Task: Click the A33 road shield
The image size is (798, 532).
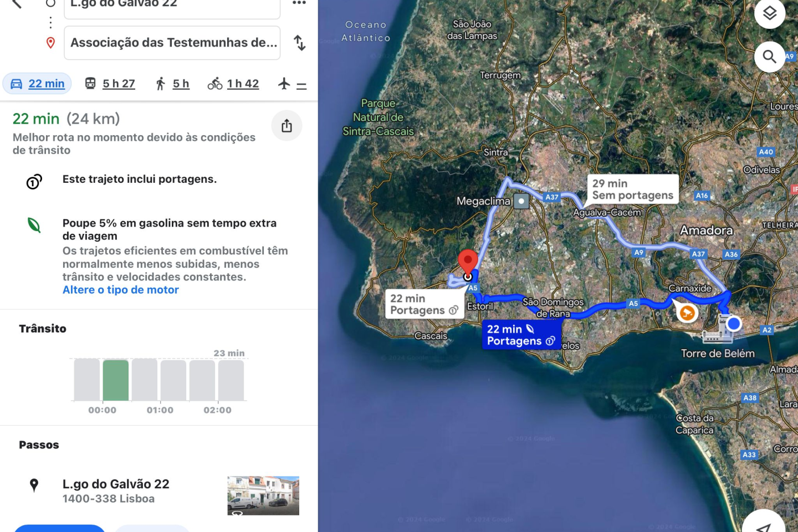Action: 749,454
